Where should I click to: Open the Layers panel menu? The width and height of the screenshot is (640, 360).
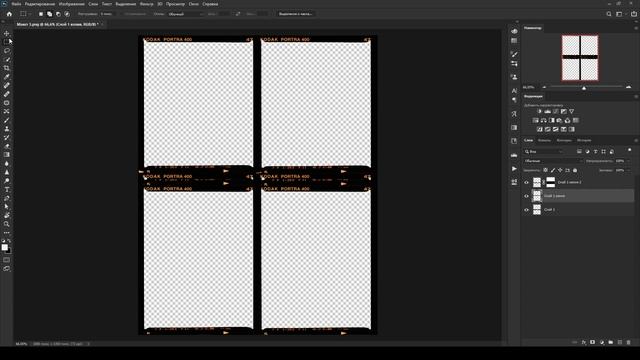(636, 140)
